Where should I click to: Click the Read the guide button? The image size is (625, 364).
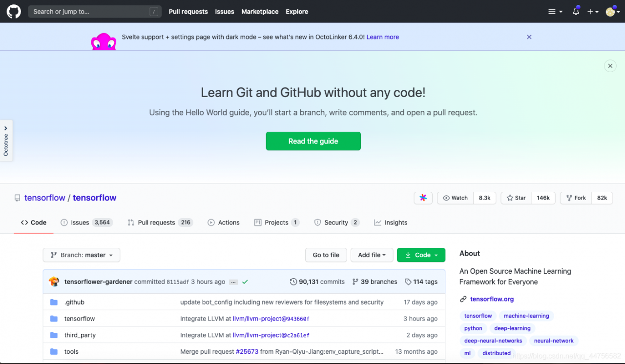313,141
